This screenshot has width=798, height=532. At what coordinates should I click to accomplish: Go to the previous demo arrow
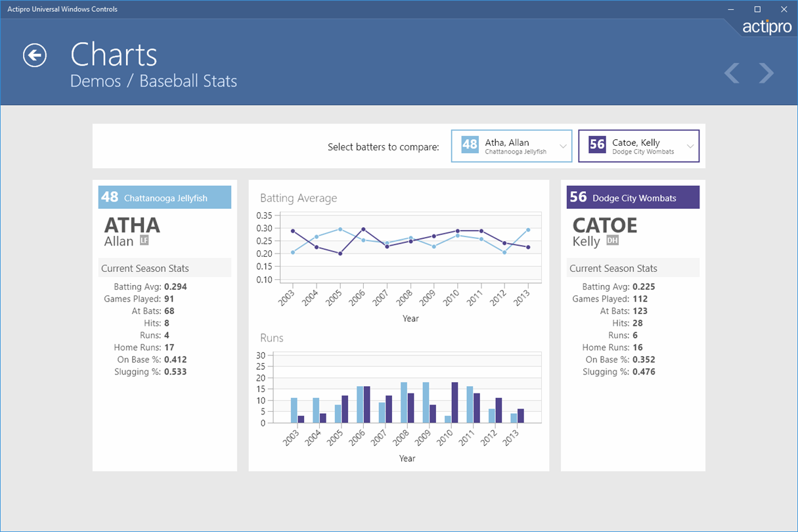[x=732, y=73]
